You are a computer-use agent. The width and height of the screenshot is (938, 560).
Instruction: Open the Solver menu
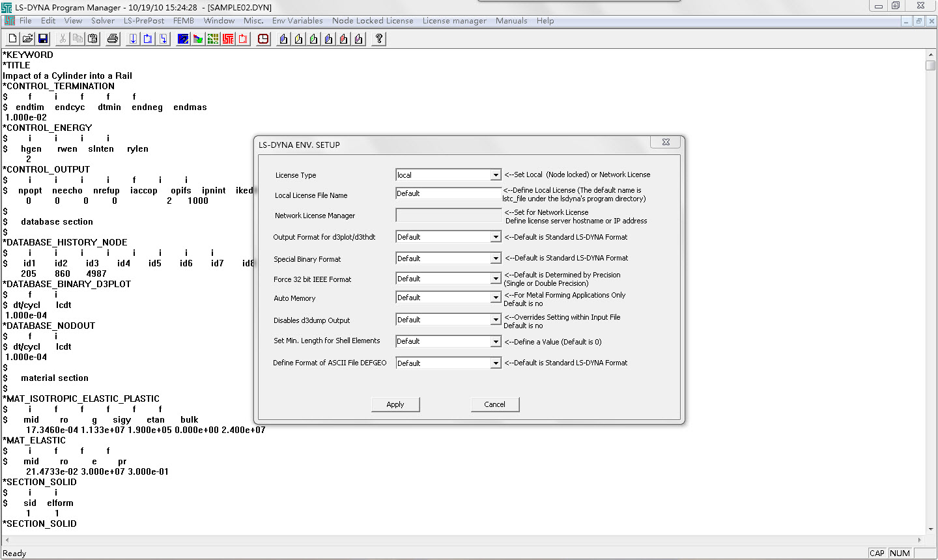point(103,21)
